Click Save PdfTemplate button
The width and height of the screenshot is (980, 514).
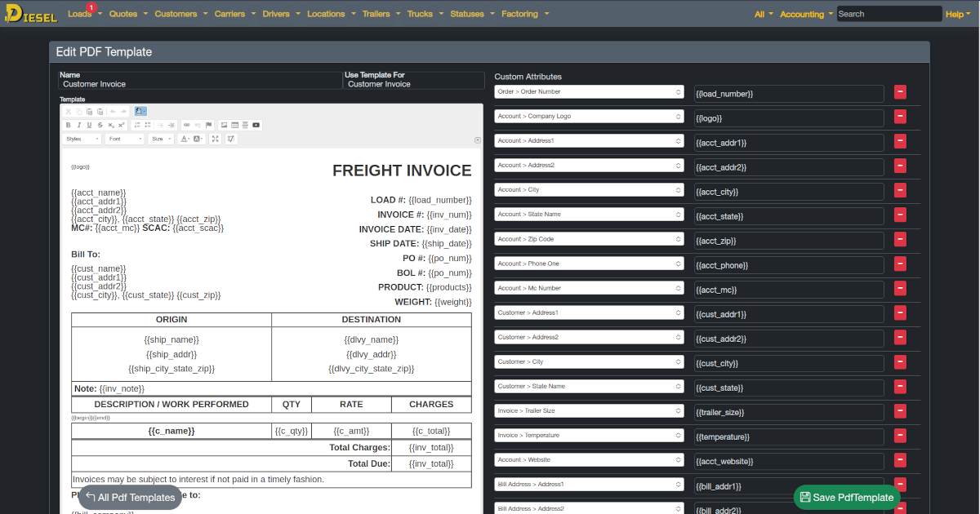click(x=847, y=498)
